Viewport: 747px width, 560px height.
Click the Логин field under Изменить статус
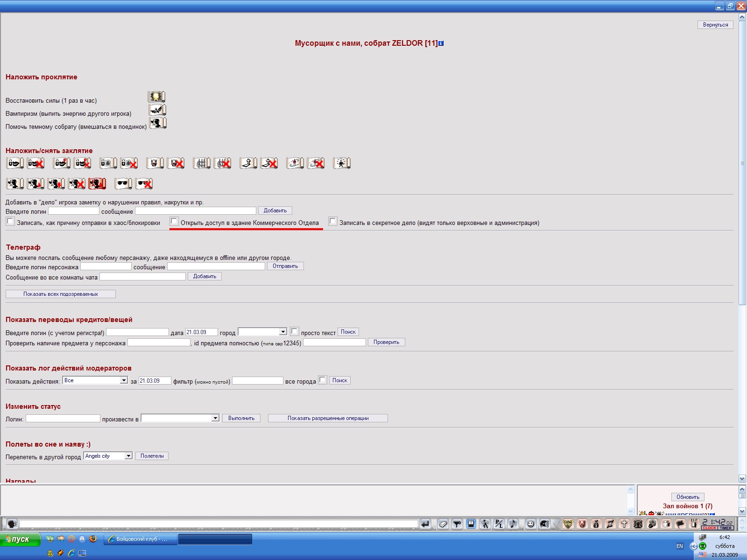tap(63, 419)
